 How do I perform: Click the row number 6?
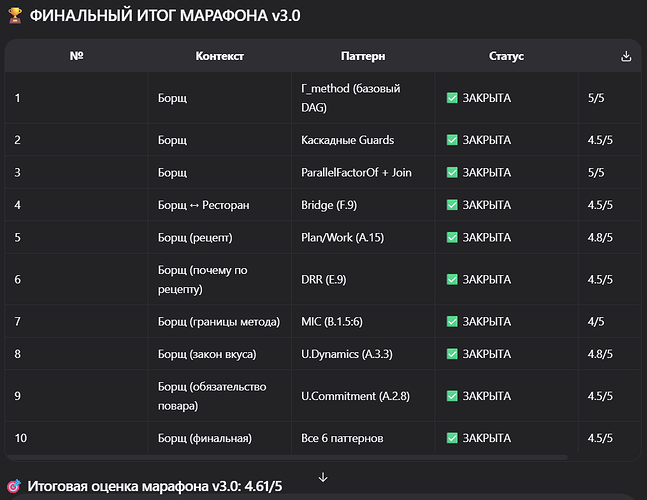pos(18,280)
